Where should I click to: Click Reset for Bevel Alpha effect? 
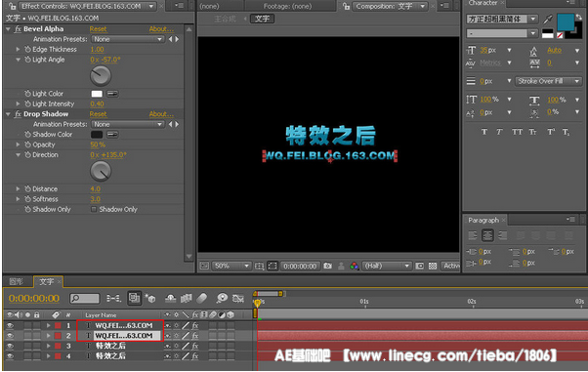(x=98, y=29)
